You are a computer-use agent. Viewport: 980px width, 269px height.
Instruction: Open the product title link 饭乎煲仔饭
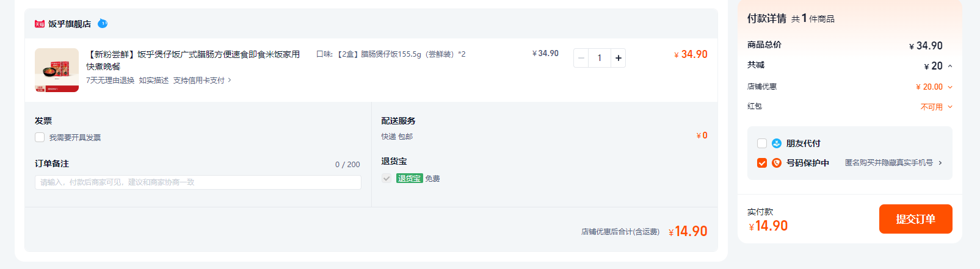point(193,60)
